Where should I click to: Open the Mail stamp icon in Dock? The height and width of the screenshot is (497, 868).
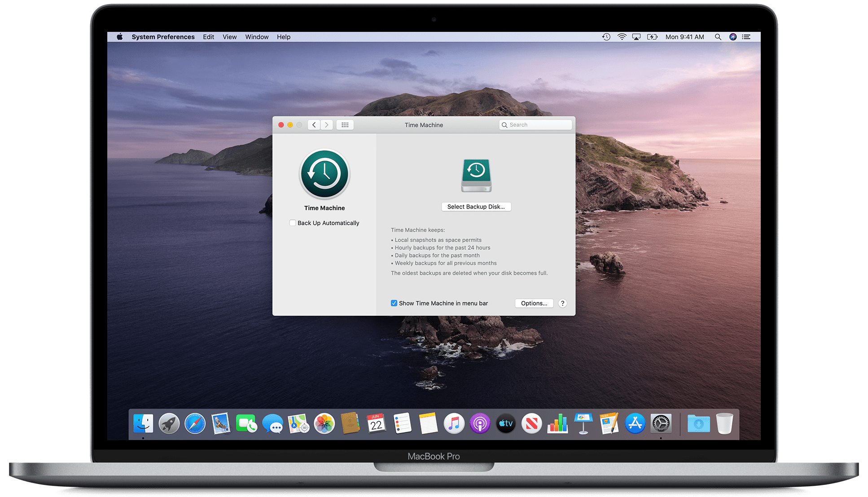pos(221,423)
